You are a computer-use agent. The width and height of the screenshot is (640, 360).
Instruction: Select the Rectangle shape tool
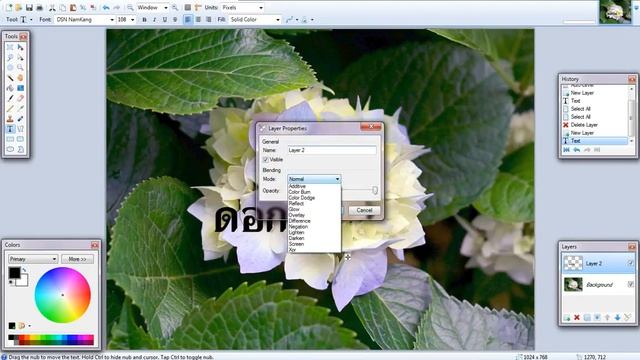[x=10, y=139]
